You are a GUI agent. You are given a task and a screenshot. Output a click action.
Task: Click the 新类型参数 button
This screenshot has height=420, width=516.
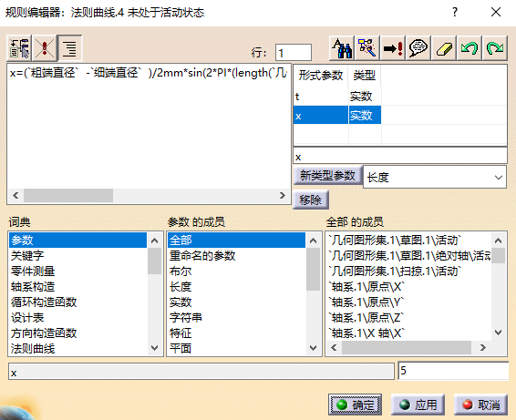[x=327, y=175]
